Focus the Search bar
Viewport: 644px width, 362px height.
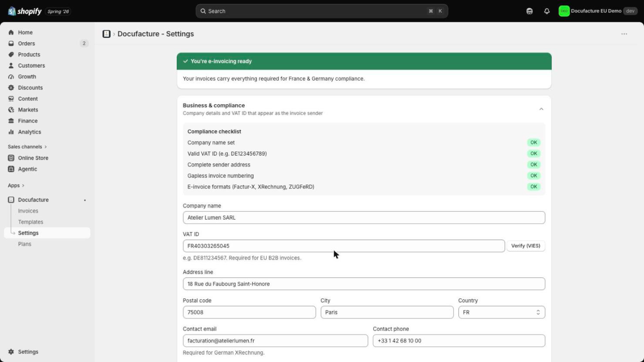click(322, 11)
